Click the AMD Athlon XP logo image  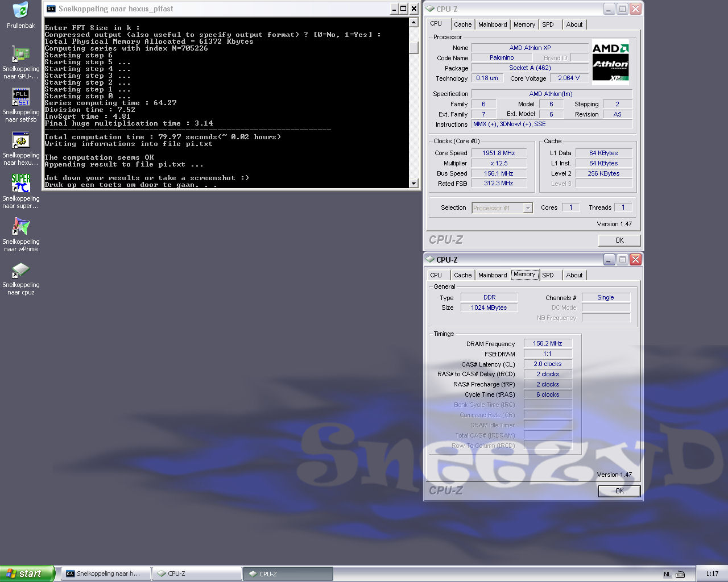pyautogui.click(x=610, y=63)
